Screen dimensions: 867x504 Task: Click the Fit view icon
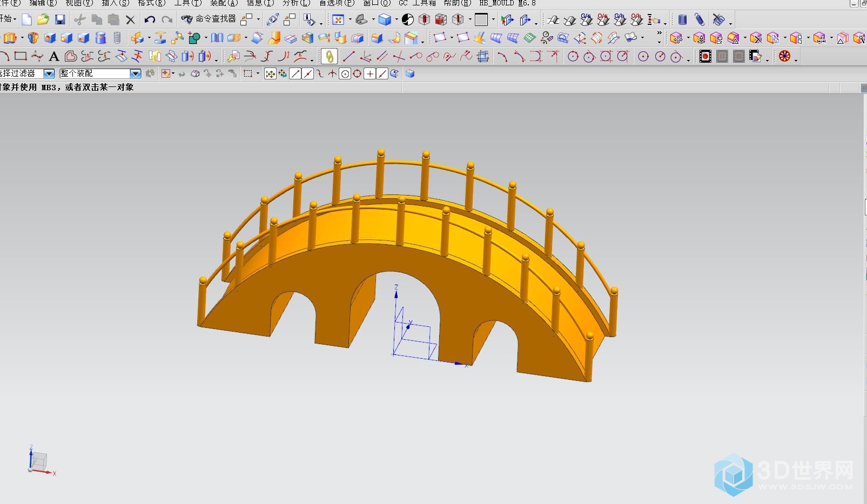pos(338,20)
